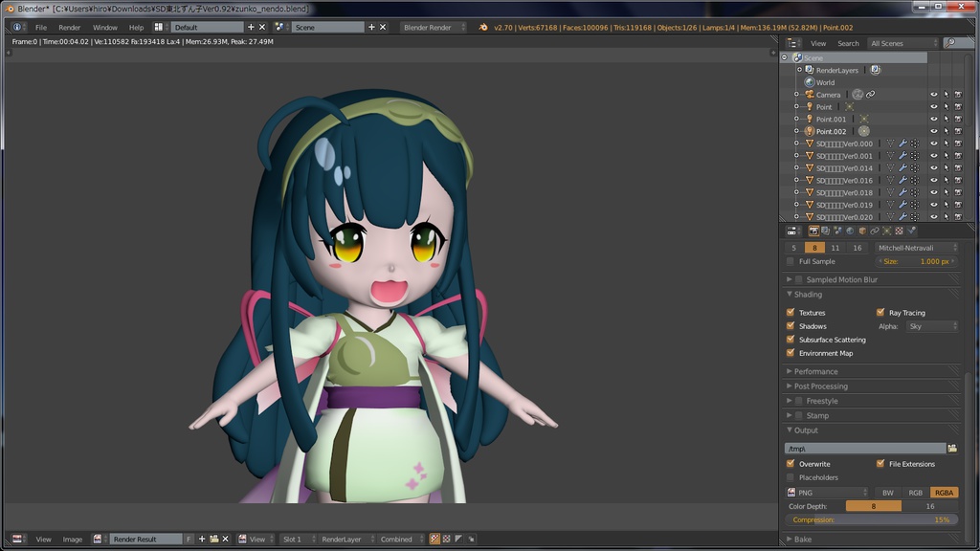Click the Image menu in the image editor
The image size is (980, 551).
72,539
